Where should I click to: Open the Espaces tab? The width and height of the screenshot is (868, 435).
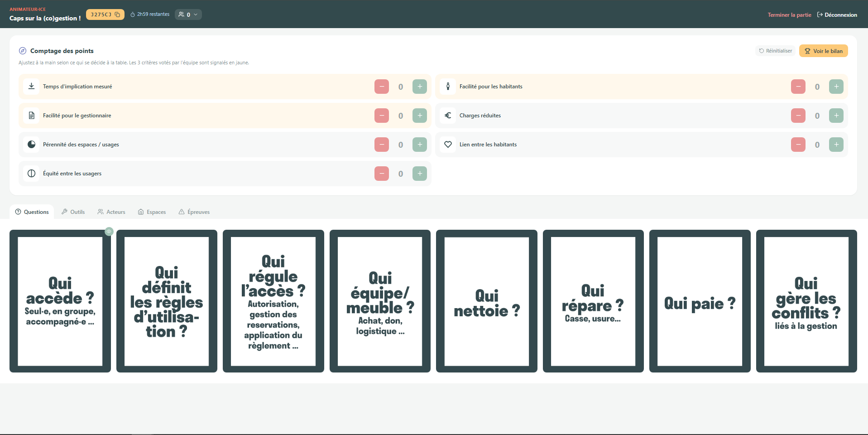(x=152, y=212)
